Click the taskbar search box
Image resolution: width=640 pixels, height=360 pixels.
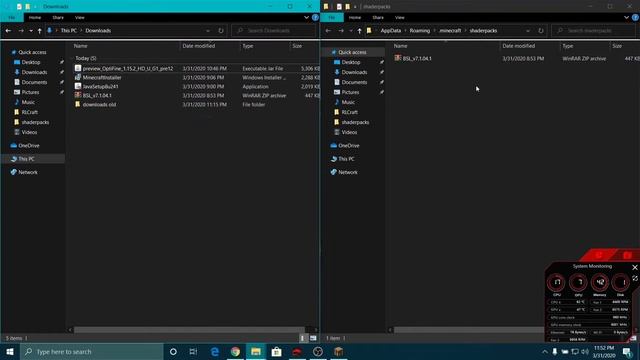point(92,351)
